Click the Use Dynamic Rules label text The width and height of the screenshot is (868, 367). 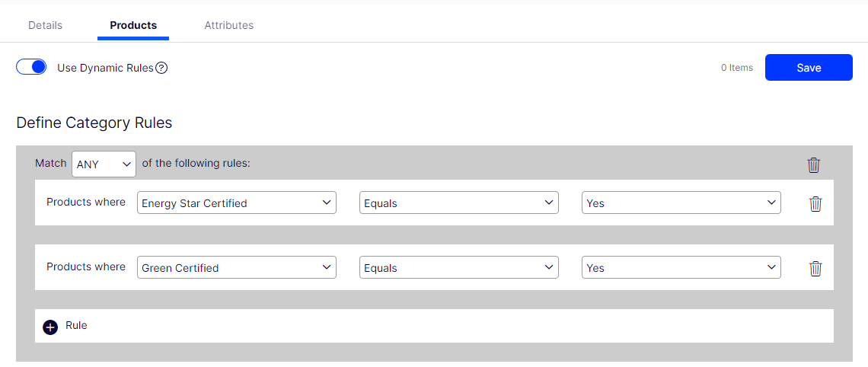pos(105,68)
